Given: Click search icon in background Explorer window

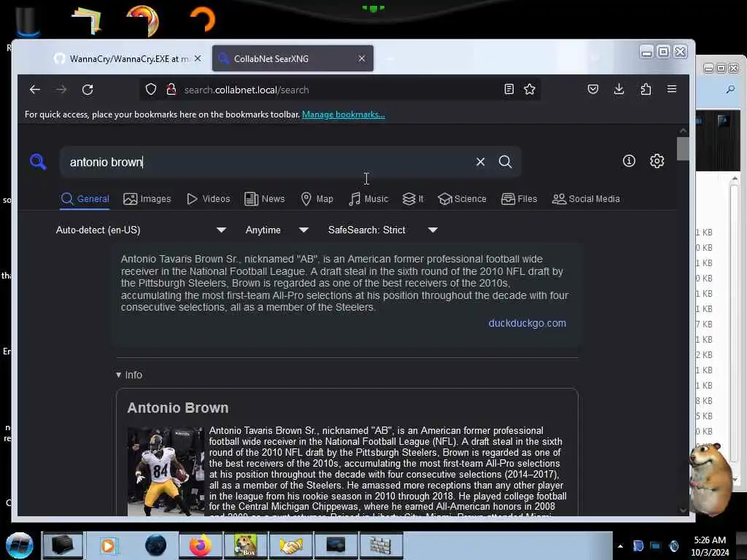Looking at the screenshot, I should click(x=729, y=89).
